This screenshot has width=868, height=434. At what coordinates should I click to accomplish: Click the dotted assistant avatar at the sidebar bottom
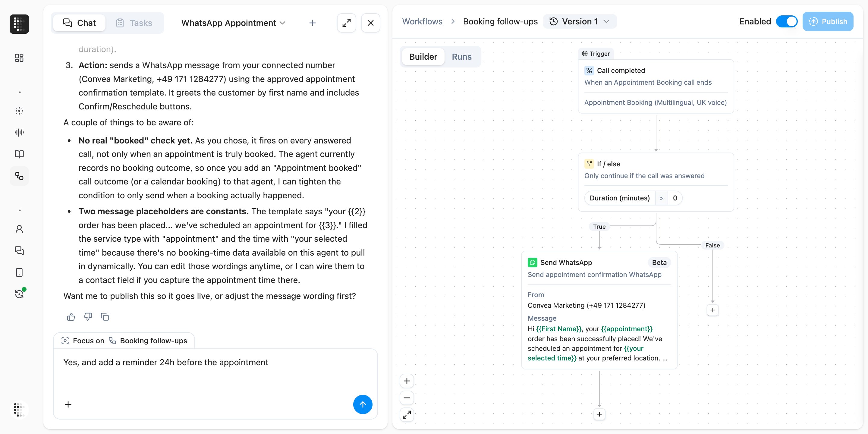click(x=19, y=409)
